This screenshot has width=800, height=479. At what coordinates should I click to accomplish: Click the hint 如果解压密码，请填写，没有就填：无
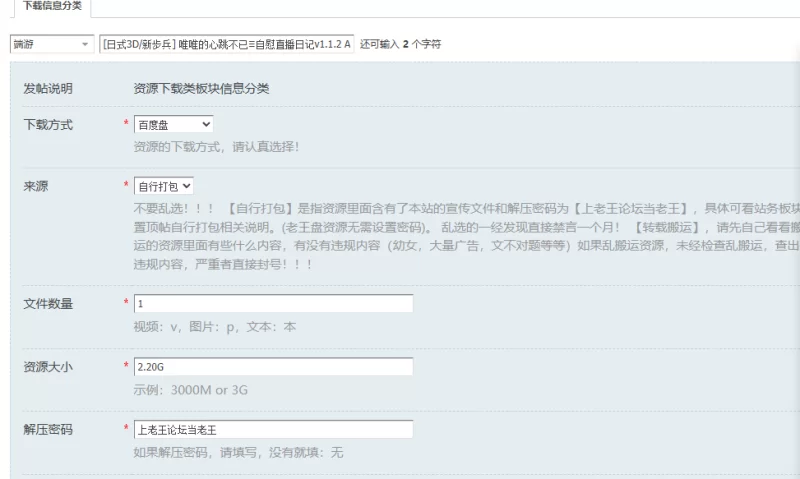click(x=238, y=452)
